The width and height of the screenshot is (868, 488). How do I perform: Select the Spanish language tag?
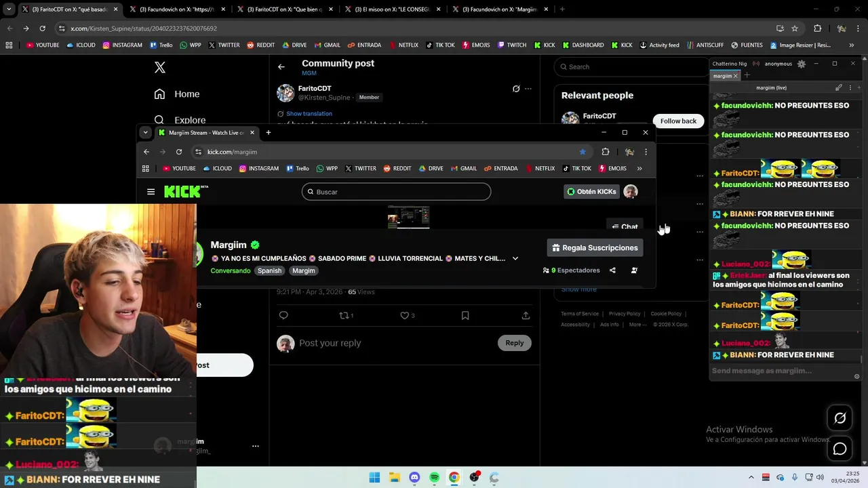(x=269, y=270)
